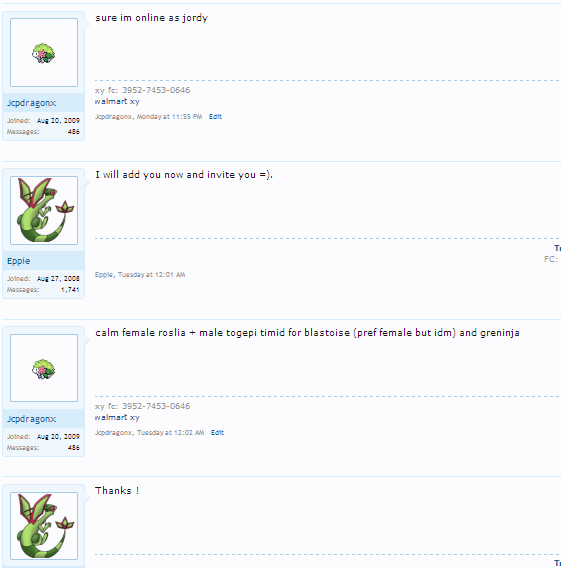The image size is (561, 568).
Task: Visit Eppie's profile via username link
Action: [18, 261]
